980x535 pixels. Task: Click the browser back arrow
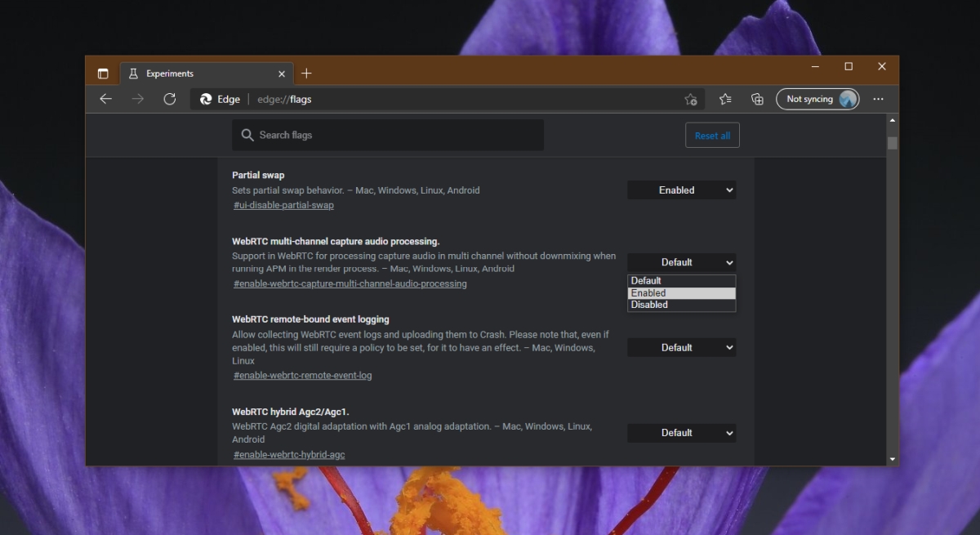(x=105, y=99)
